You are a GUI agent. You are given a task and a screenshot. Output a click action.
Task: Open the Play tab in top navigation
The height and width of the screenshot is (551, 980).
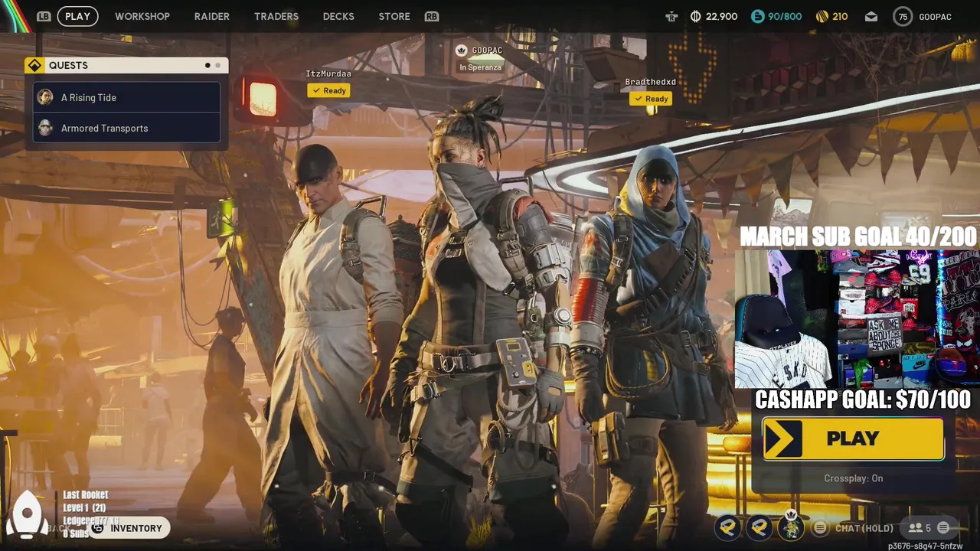(x=77, y=16)
